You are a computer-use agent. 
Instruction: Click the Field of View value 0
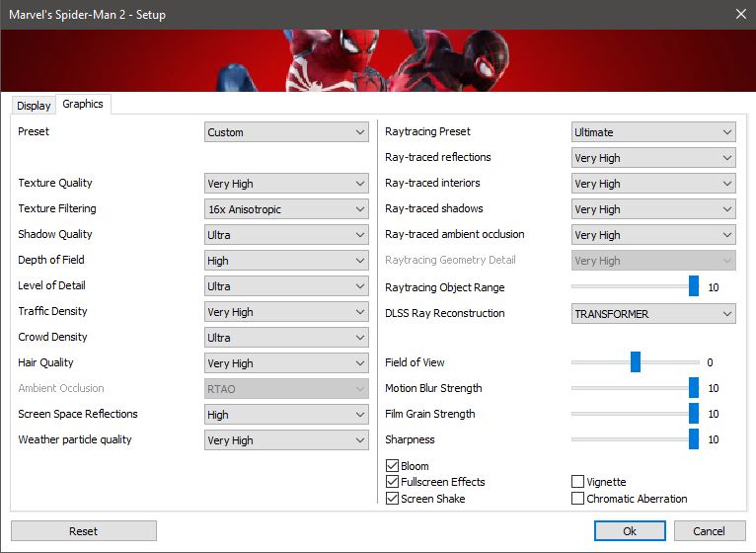coord(710,362)
